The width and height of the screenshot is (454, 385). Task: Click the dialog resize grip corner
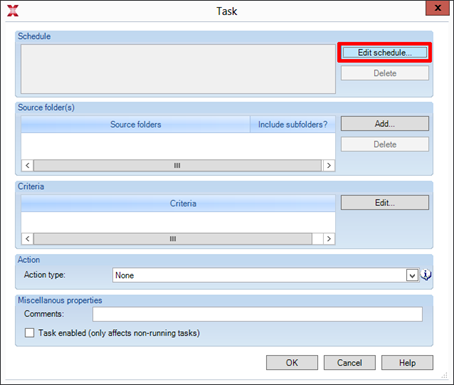[x=445, y=375]
